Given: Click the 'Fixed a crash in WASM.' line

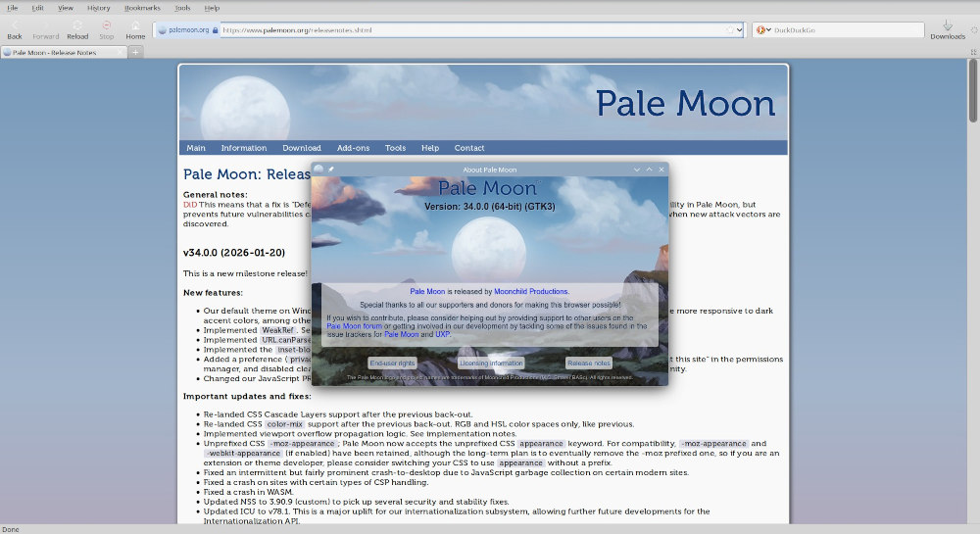Looking at the screenshot, I should pyautogui.click(x=248, y=492).
